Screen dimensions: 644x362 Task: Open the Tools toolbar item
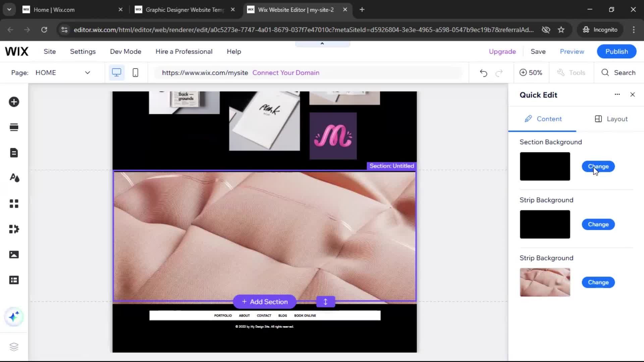click(x=571, y=73)
